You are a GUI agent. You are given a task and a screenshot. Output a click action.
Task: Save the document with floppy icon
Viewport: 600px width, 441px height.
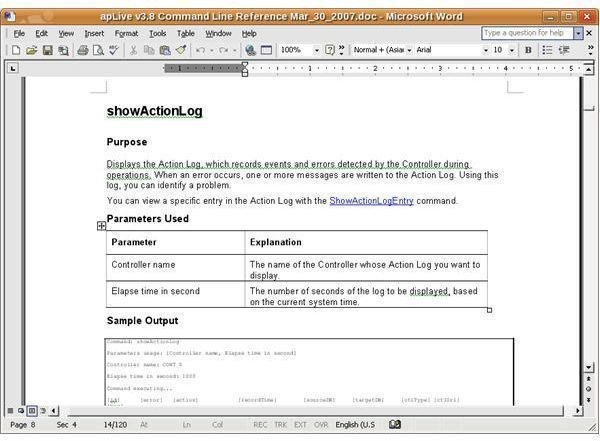[x=47, y=50]
